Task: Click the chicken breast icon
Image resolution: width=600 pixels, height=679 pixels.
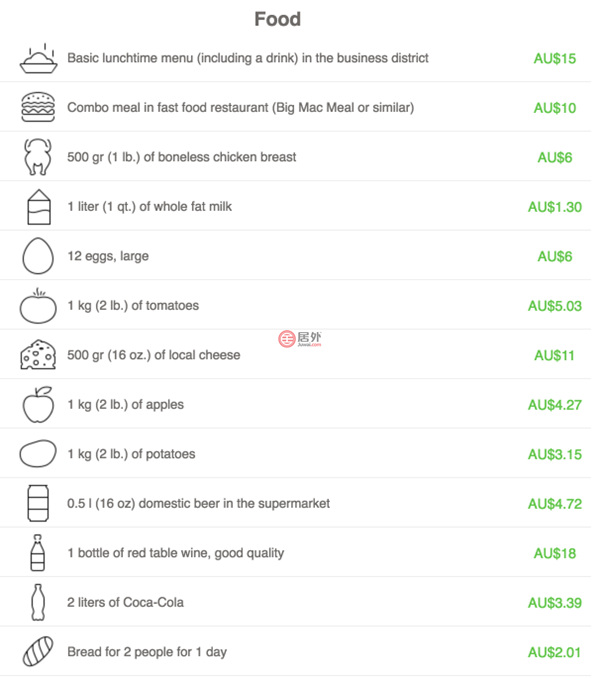Action: pyautogui.click(x=38, y=157)
